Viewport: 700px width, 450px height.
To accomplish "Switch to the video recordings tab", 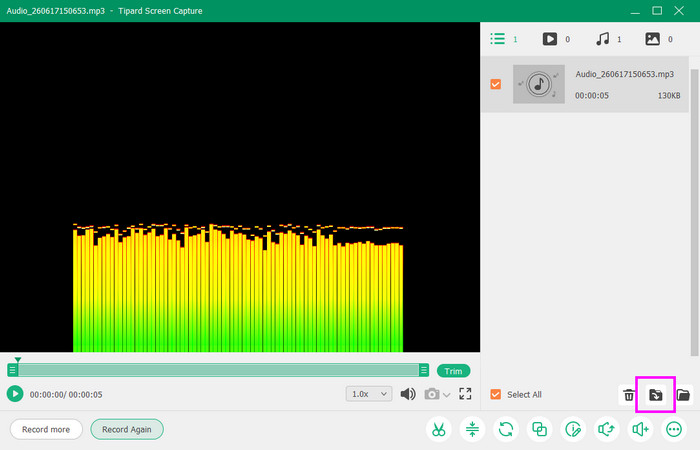I will pyautogui.click(x=556, y=39).
